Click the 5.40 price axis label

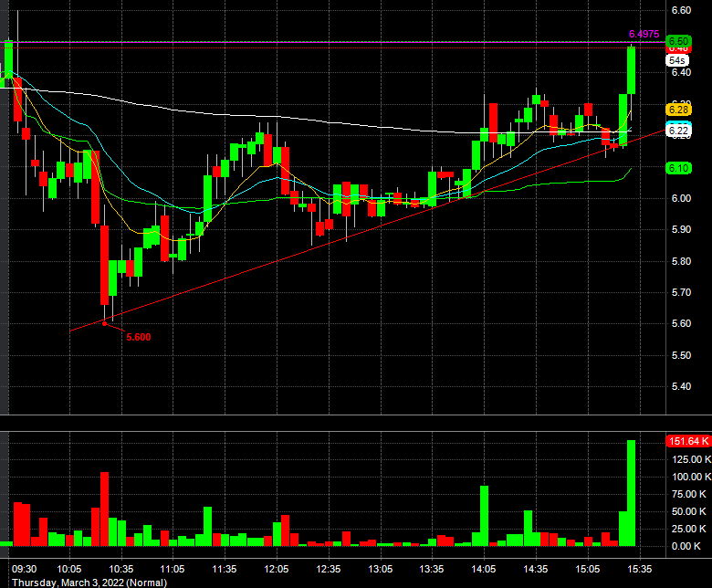point(681,386)
